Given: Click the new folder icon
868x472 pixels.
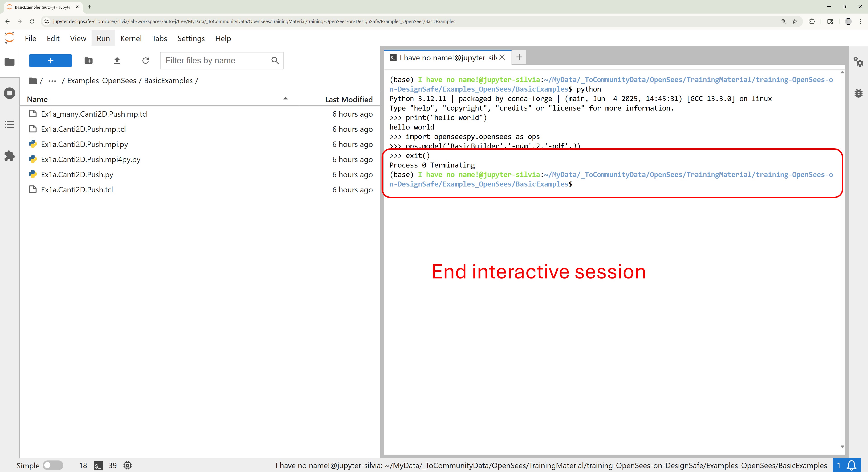Looking at the screenshot, I should point(89,61).
